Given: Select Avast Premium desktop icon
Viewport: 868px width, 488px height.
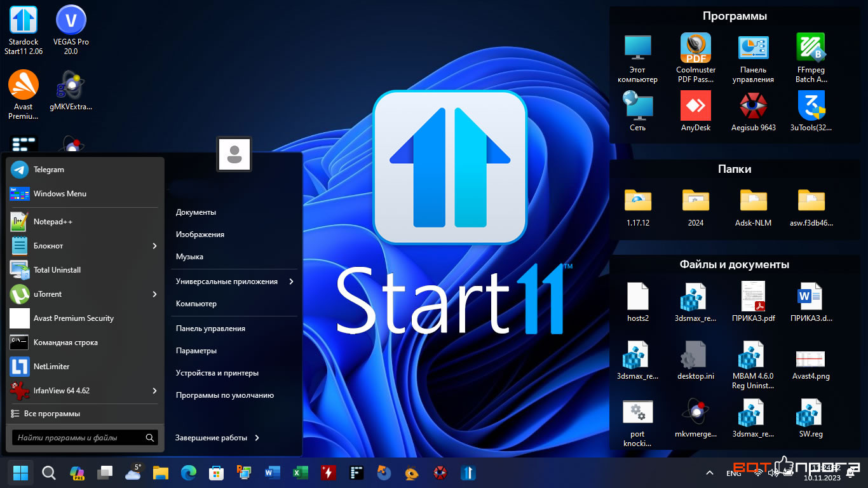Looking at the screenshot, I should (x=24, y=95).
